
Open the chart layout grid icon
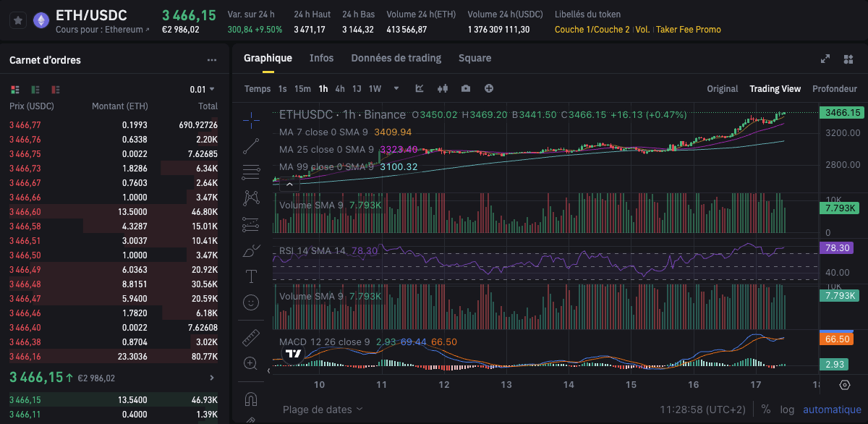(848, 59)
